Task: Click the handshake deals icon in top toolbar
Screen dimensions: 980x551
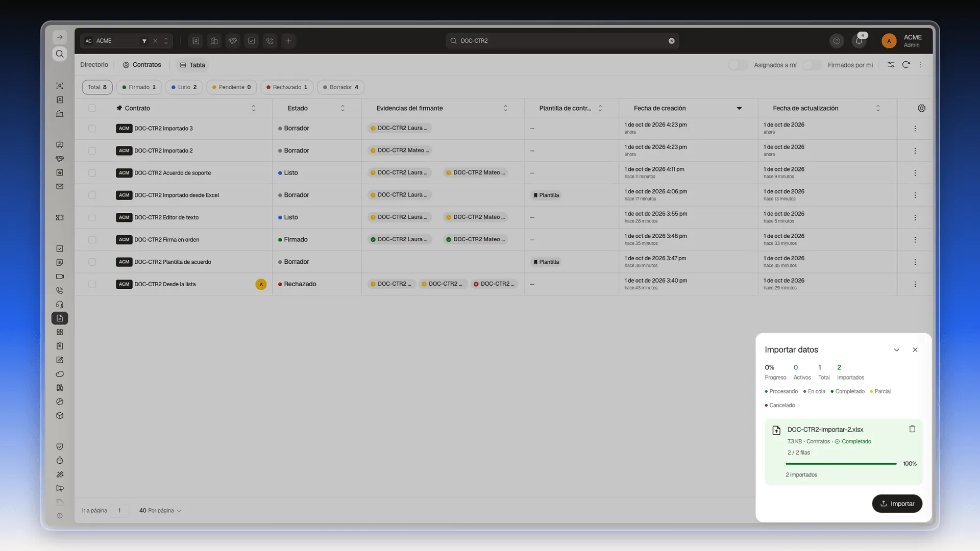Action: 233,41
